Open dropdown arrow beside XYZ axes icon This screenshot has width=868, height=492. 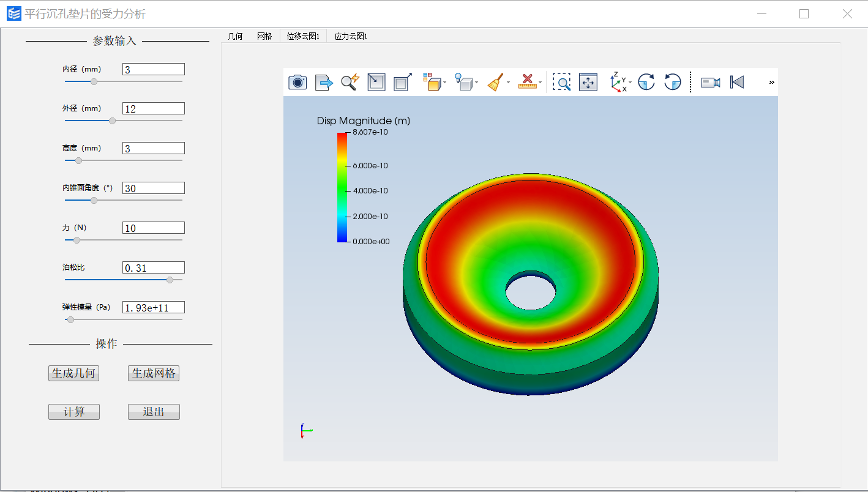click(x=630, y=83)
